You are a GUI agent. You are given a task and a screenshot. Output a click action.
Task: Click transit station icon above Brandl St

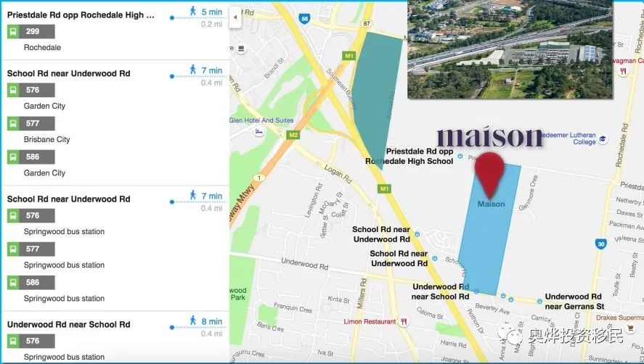(242, 49)
